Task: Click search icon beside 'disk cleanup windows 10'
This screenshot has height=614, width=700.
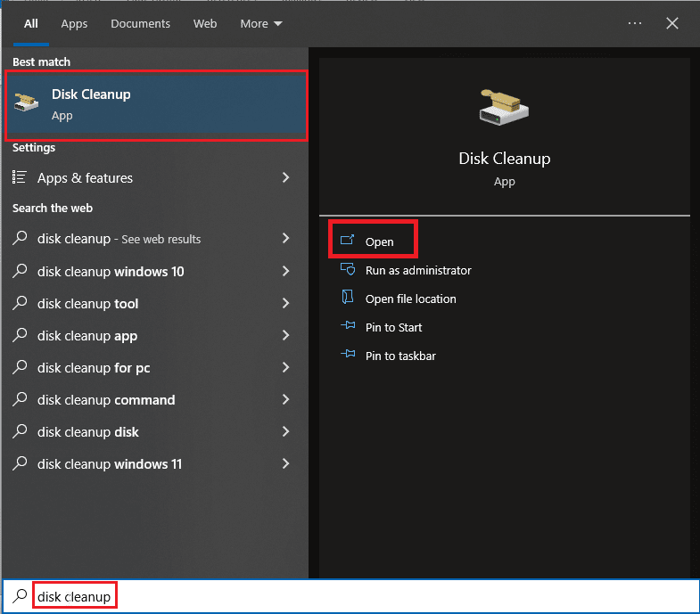Action: 20,270
